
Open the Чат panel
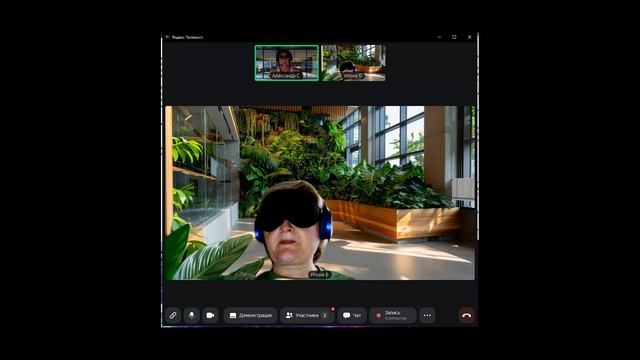(352, 316)
